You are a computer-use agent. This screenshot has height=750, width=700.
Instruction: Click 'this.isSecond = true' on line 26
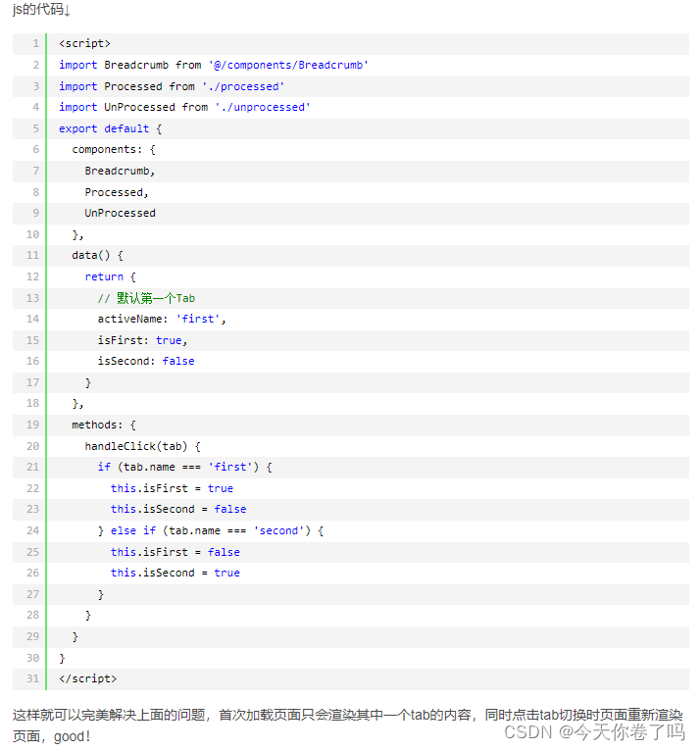tap(175, 573)
